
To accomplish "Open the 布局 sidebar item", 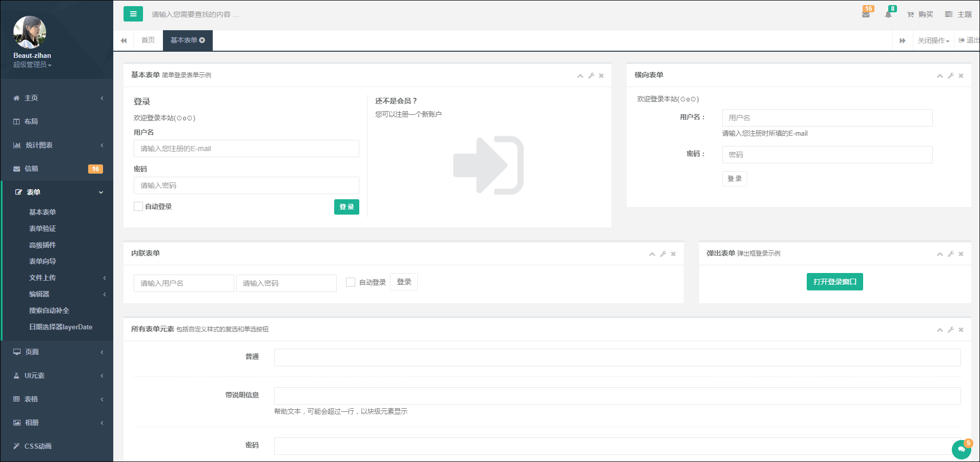I will tap(56, 121).
